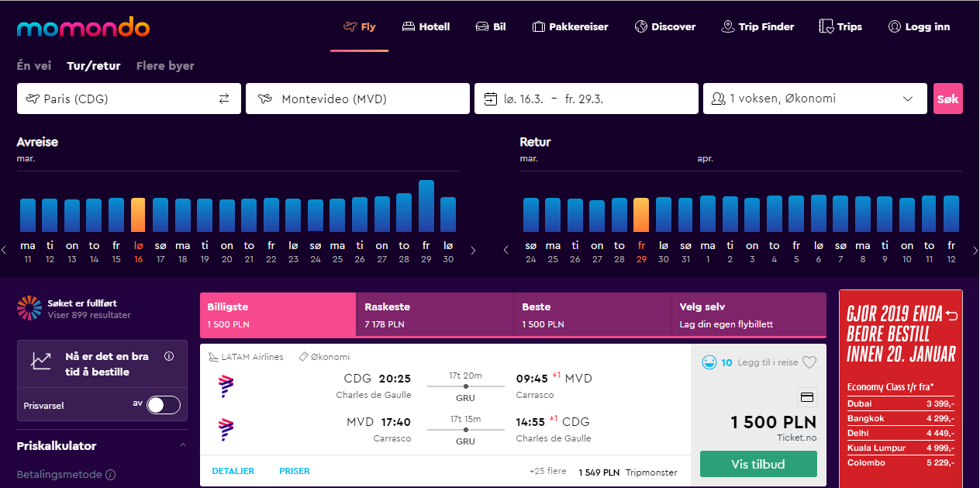Click the smiley rating score 10
Screen dimensions: 980x488
point(716,362)
